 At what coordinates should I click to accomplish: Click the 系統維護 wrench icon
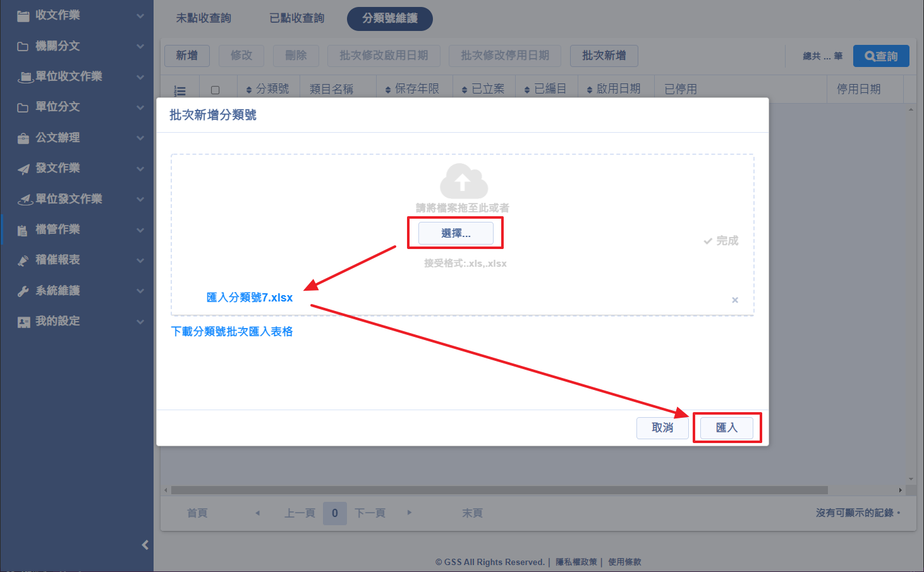pyautogui.click(x=23, y=291)
